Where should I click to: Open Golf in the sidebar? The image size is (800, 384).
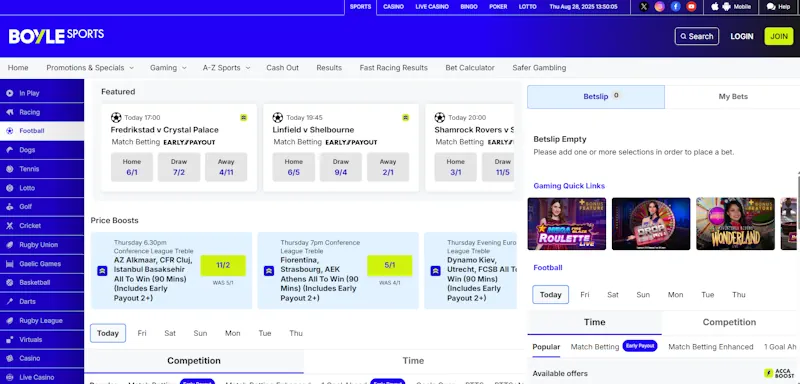point(42,207)
